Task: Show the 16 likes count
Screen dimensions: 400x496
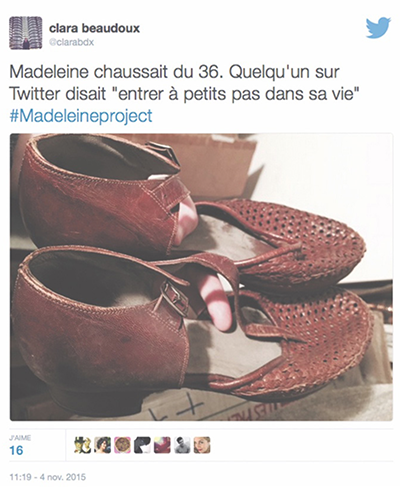Action: pyautogui.click(x=16, y=450)
